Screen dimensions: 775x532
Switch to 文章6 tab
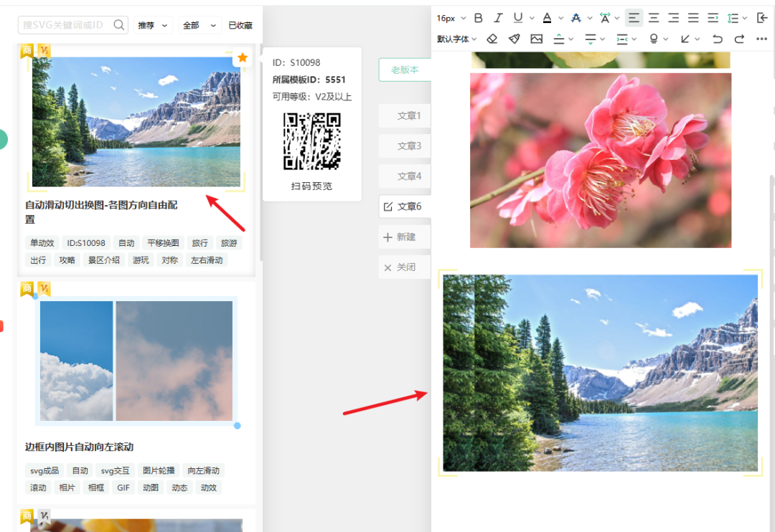coord(405,206)
